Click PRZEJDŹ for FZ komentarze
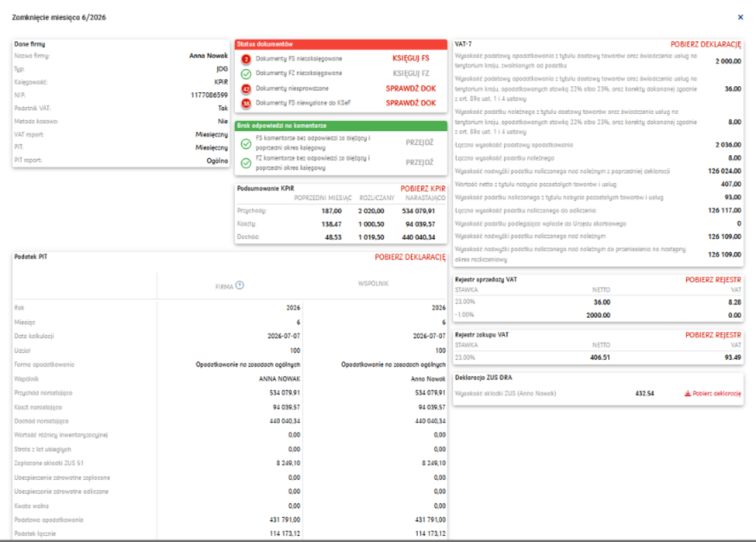 coord(419,163)
